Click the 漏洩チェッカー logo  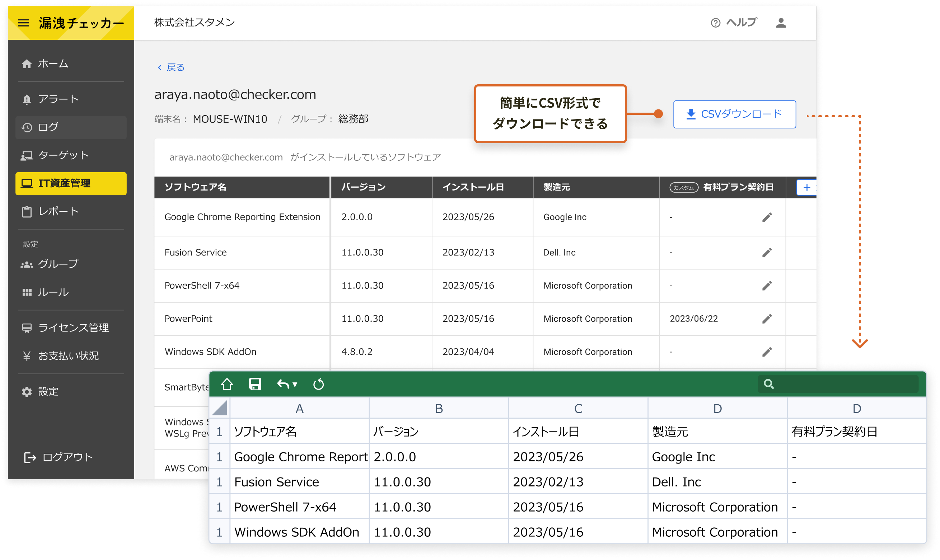[81, 23]
